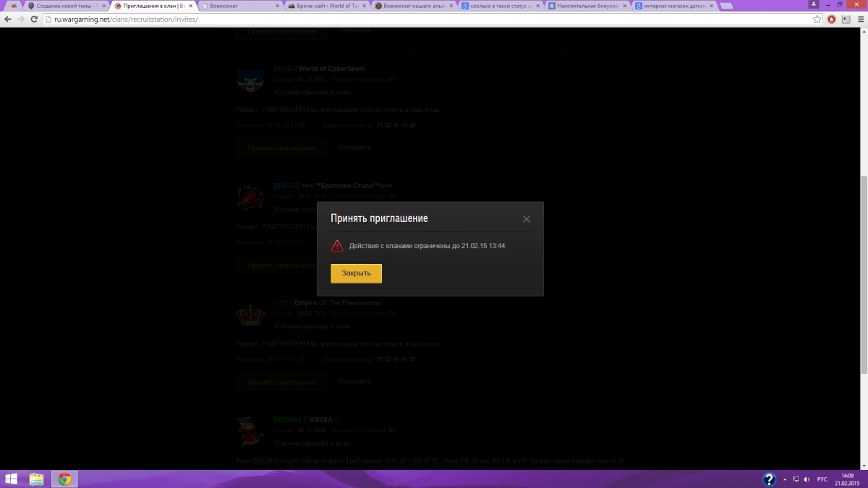Image resolution: width=868 pixels, height=488 pixels.
Task: Open the first Военкомат tab
Action: 239,6
